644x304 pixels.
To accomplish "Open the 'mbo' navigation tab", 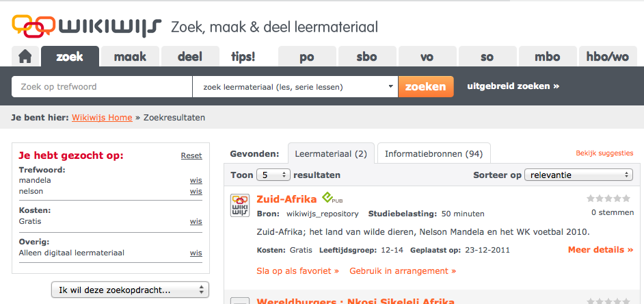I will (548, 57).
